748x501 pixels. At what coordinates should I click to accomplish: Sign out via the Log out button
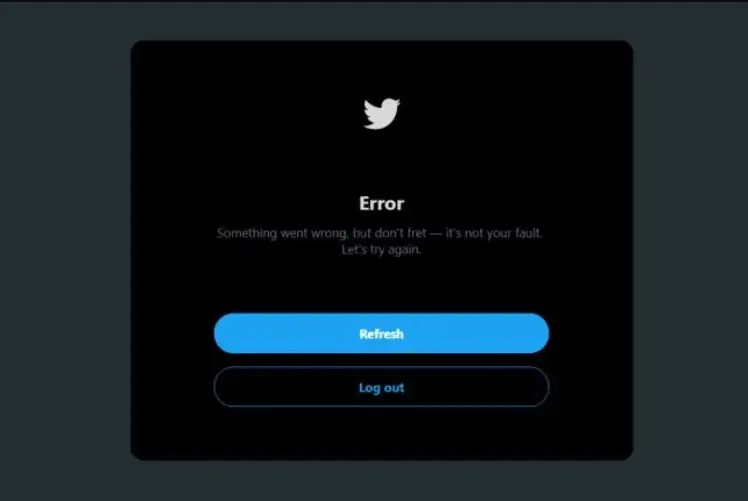(x=381, y=387)
